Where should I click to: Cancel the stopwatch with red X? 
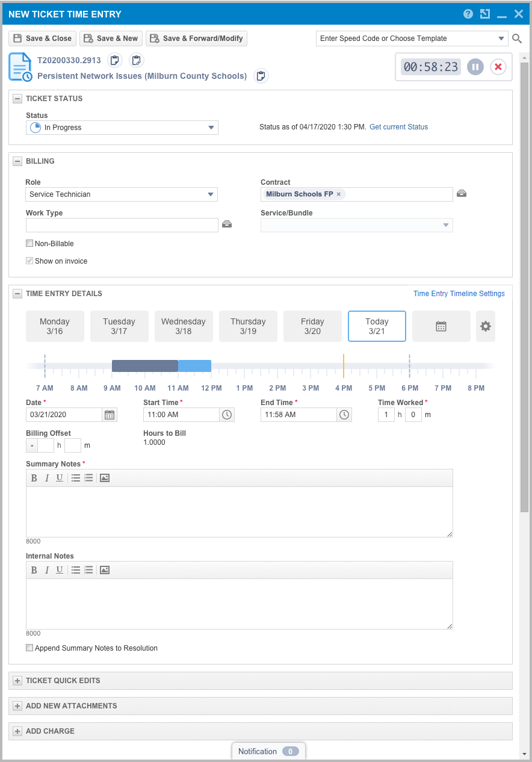[498, 67]
